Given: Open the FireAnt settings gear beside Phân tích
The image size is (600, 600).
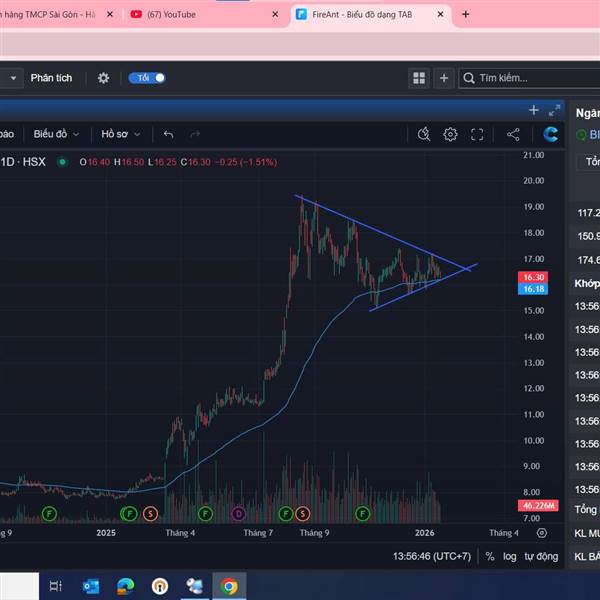Looking at the screenshot, I should (103, 78).
